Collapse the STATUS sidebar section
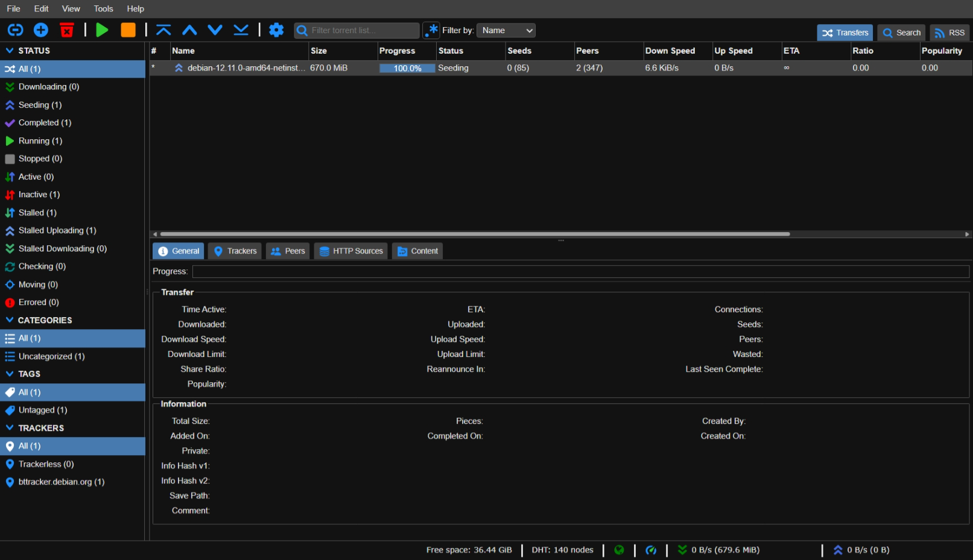Screen dimensions: 973x560 [10, 51]
